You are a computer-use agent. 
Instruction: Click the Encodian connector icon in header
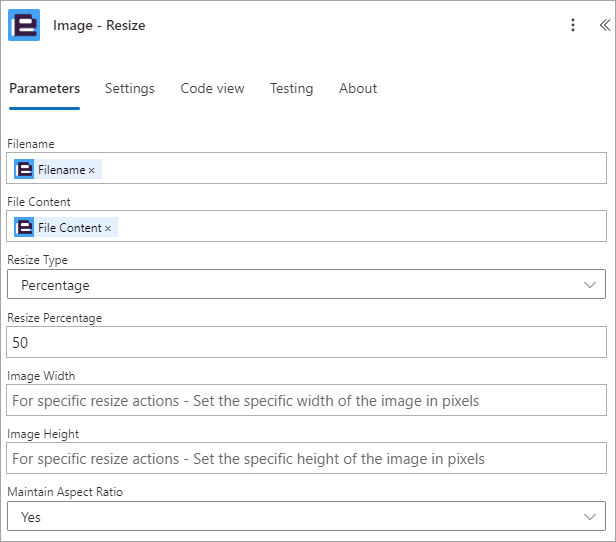[24, 25]
